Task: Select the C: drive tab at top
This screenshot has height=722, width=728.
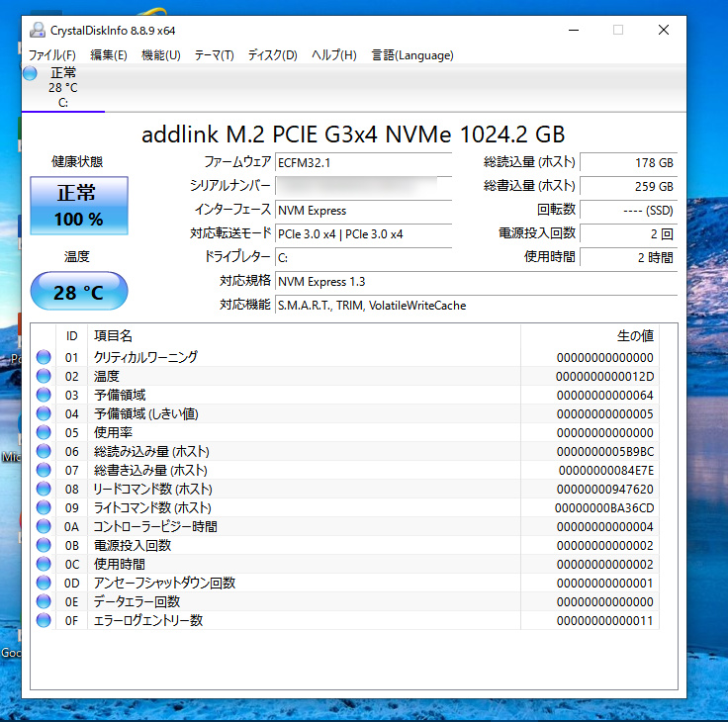Action: (63, 87)
